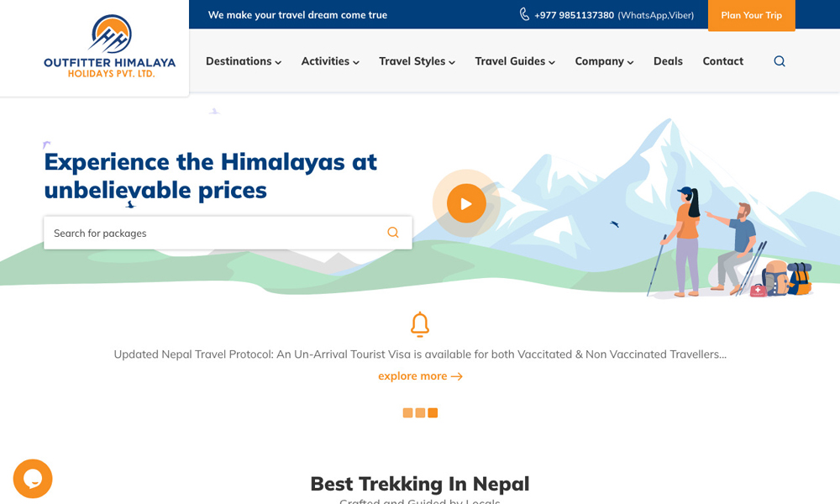Image resolution: width=840 pixels, height=504 pixels.
Task: Select the first slider indicator dot
Action: click(x=407, y=412)
